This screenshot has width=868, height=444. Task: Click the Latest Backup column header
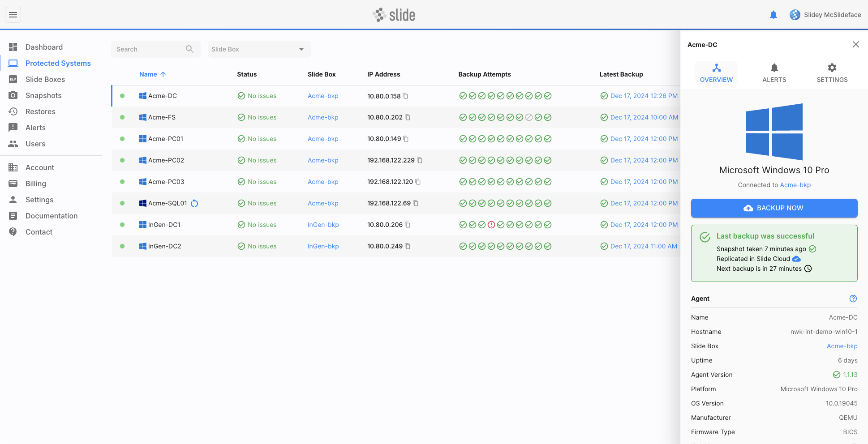pos(621,74)
